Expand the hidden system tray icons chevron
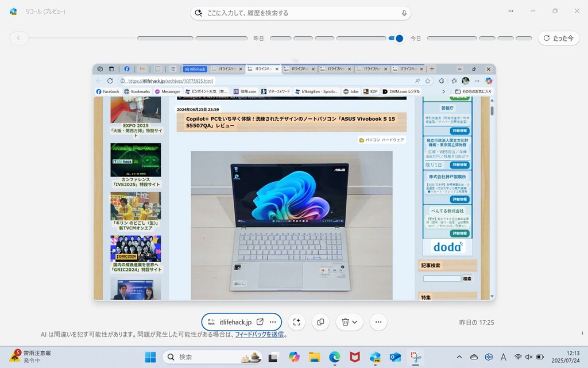Viewport: 588px width, 368px height. [x=459, y=356]
